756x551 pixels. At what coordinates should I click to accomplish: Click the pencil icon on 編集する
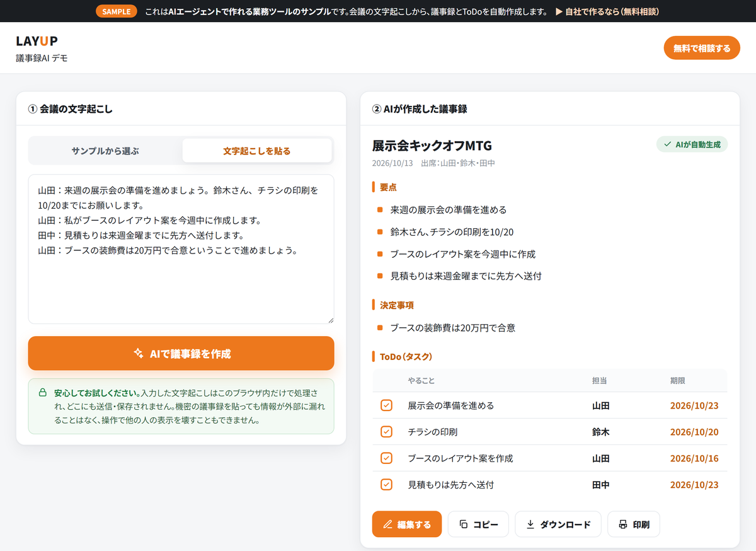387,525
